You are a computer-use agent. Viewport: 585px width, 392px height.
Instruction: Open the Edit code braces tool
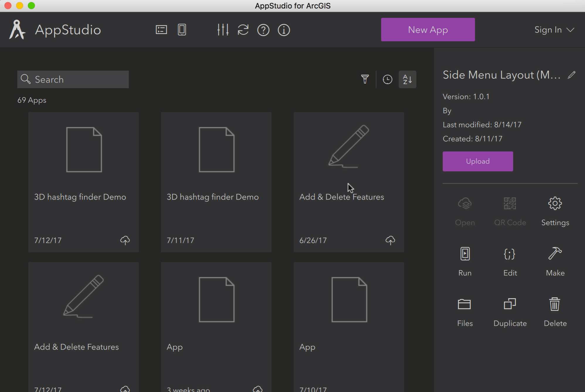pyautogui.click(x=510, y=260)
